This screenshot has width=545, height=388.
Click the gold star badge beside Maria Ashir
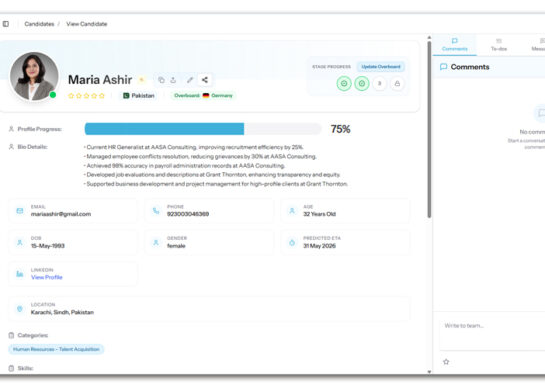pos(141,80)
